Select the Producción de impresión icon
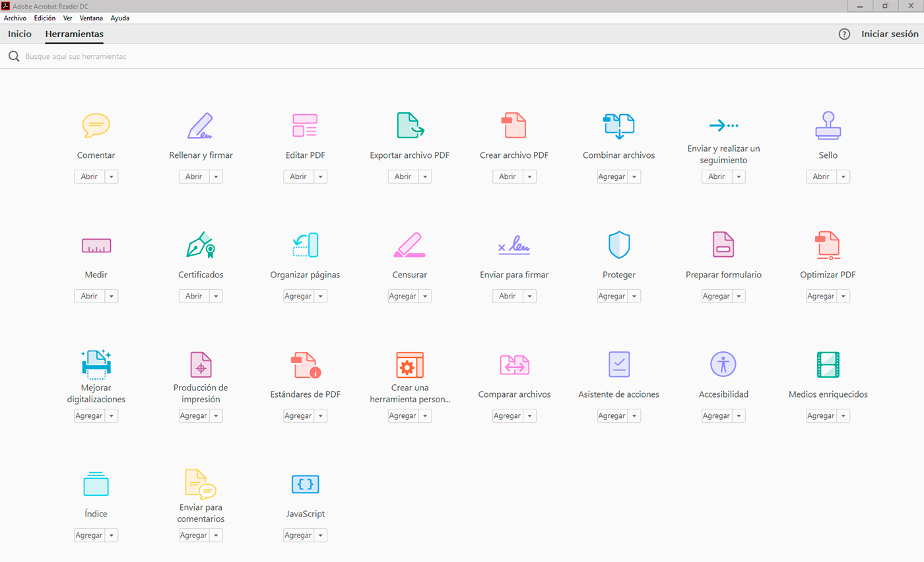 201,365
